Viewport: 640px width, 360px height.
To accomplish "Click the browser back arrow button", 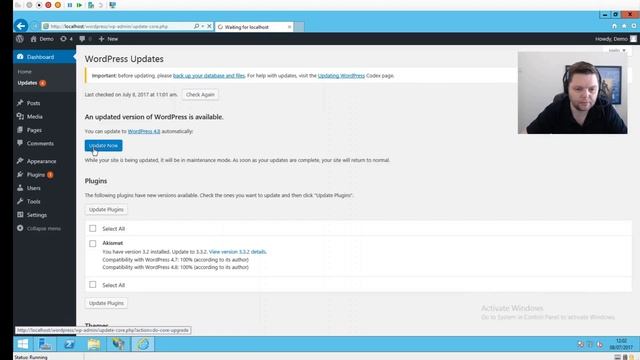I will 21,26.
